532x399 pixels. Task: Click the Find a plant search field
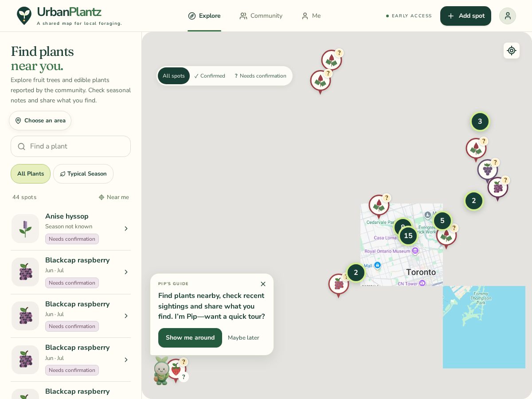pos(71,146)
